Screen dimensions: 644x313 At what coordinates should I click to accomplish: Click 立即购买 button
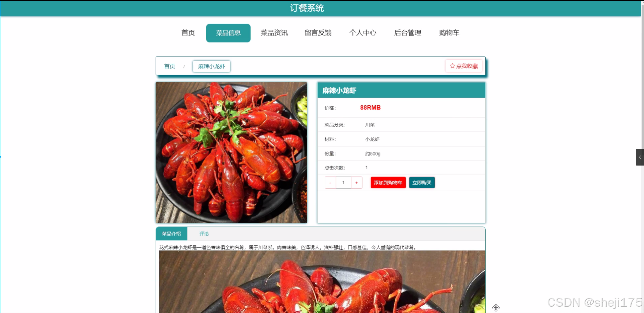(422, 183)
